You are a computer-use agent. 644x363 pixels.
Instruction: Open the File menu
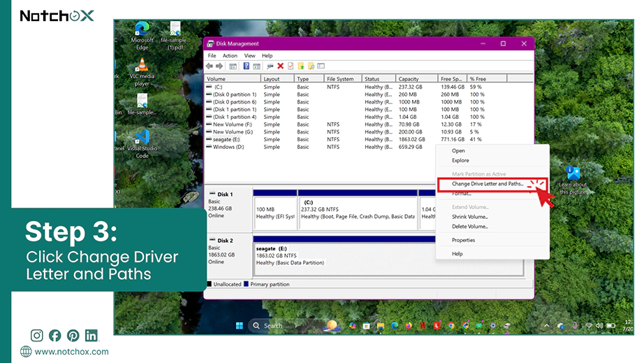212,55
